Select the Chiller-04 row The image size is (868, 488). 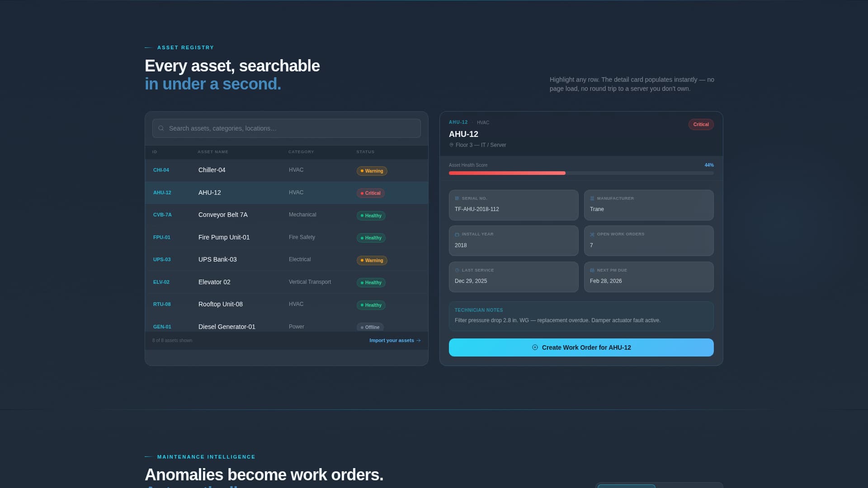pyautogui.click(x=287, y=170)
